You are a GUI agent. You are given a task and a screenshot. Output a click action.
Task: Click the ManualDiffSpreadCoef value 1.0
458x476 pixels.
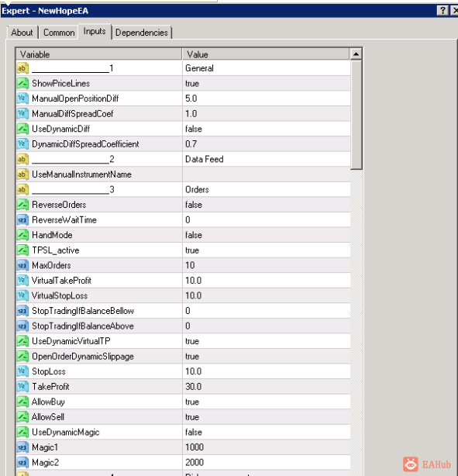tap(191, 114)
